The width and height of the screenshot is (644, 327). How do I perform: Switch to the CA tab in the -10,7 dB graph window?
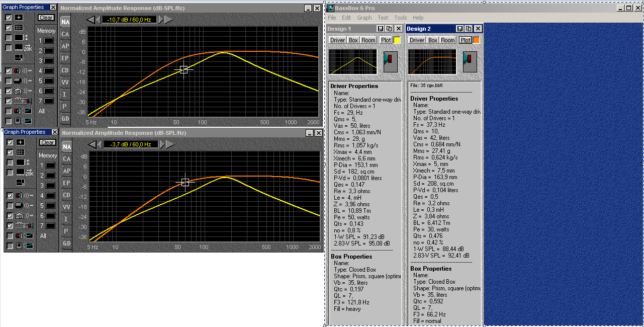pyautogui.click(x=65, y=34)
